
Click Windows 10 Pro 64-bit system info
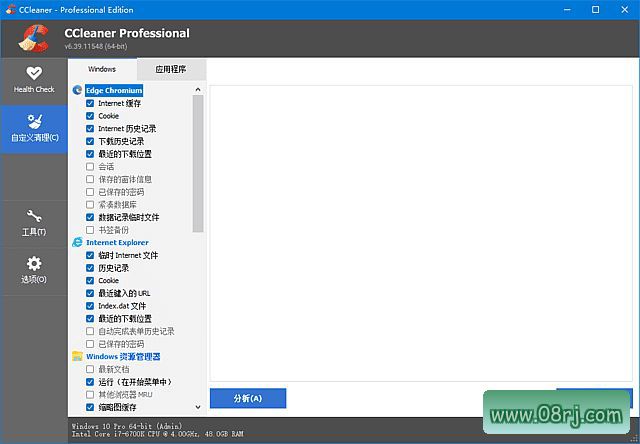pyautogui.click(x=127, y=426)
